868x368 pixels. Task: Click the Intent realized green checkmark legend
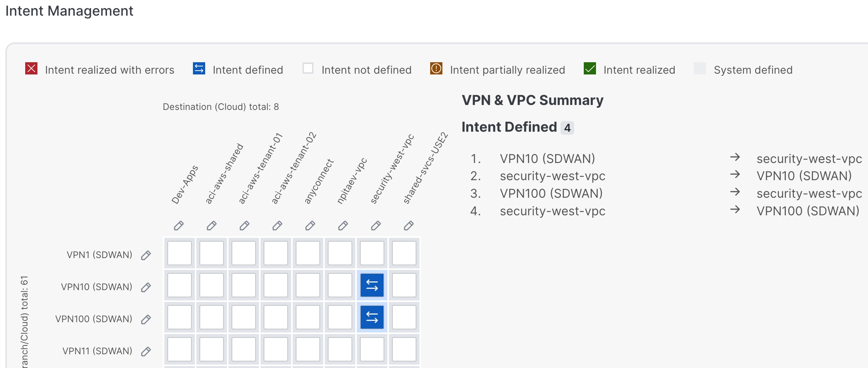(590, 68)
